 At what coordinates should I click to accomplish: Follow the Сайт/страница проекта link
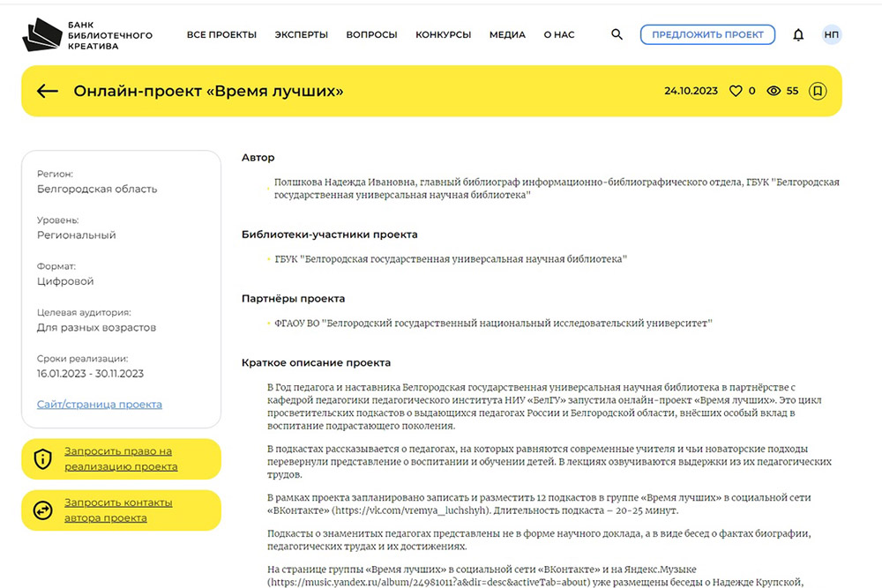point(99,405)
